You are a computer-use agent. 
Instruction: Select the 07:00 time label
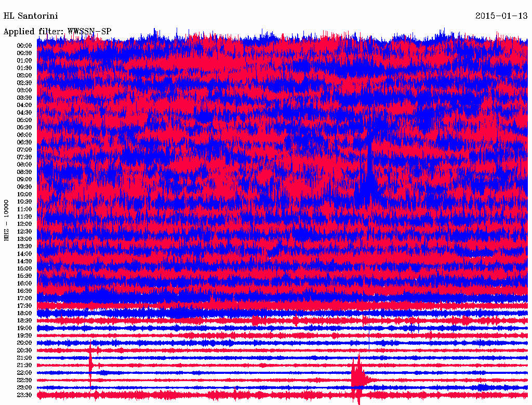(x=24, y=150)
